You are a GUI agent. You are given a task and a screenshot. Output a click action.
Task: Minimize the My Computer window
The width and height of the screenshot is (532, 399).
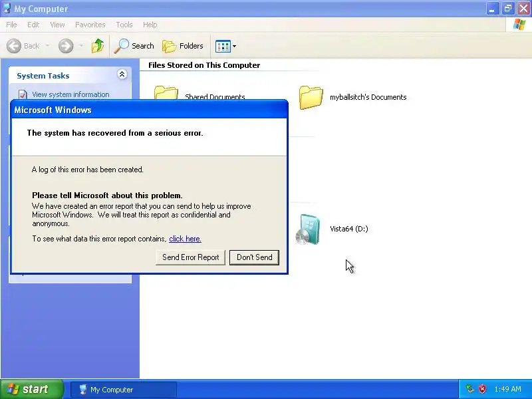pyautogui.click(x=491, y=9)
